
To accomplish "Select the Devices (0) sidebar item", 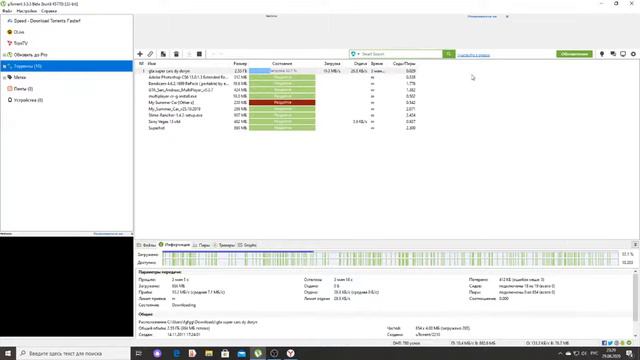I will click(x=28, y=100).
